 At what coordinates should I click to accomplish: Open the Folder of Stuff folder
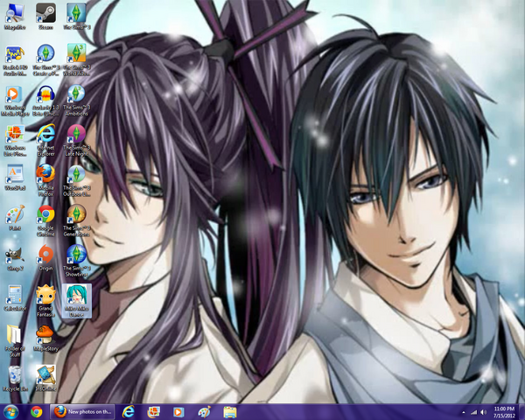[x=15, y=340]
